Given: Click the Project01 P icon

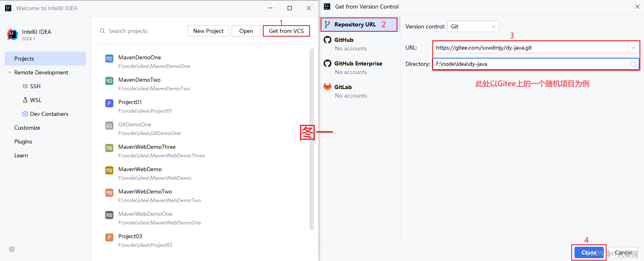Looking at the screenshot, I should [109, 103].
